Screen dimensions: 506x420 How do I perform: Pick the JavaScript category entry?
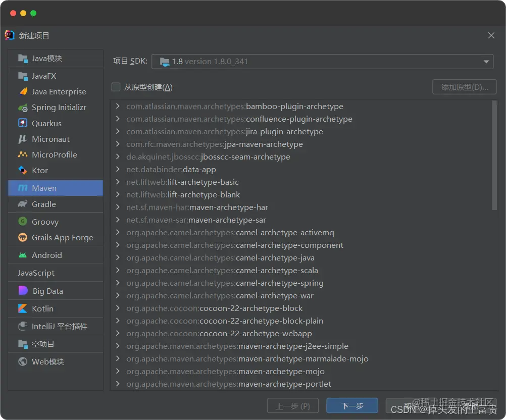56,273
